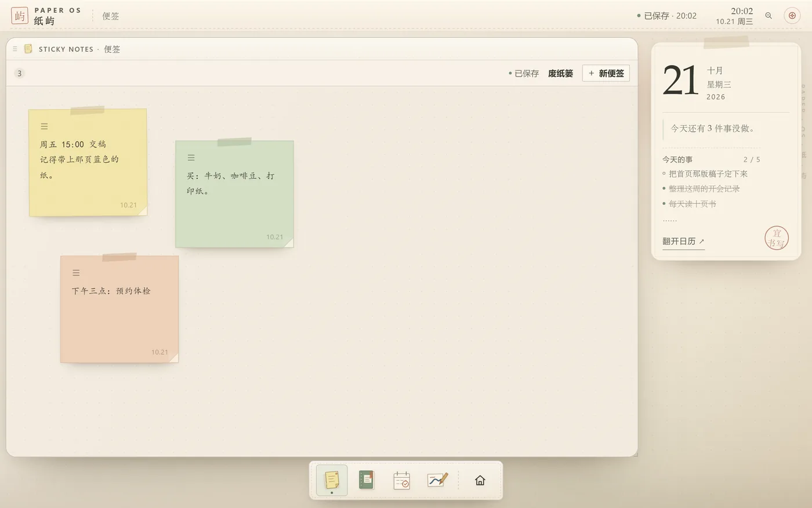The height and width of the screenshot is (508, 812).
Task: Open the menu icon on the green note
Action: pos(191,158)
